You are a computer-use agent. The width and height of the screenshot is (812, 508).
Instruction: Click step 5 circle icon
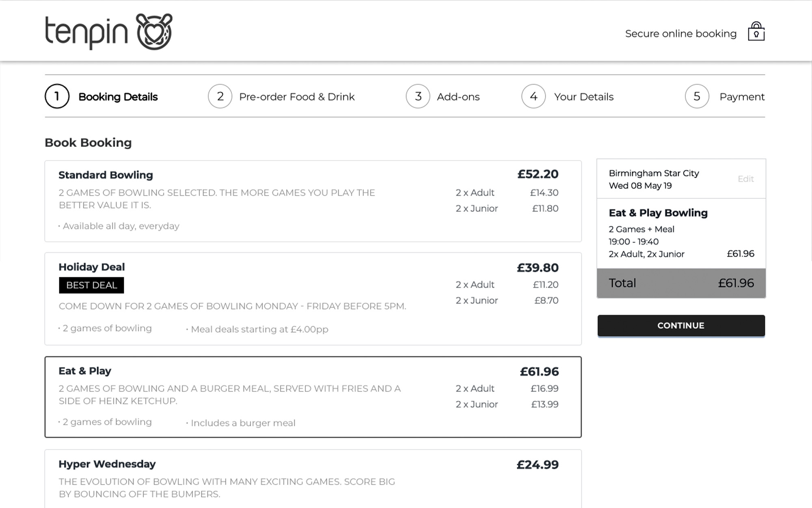pyautogui.click(x=697, y=96)
